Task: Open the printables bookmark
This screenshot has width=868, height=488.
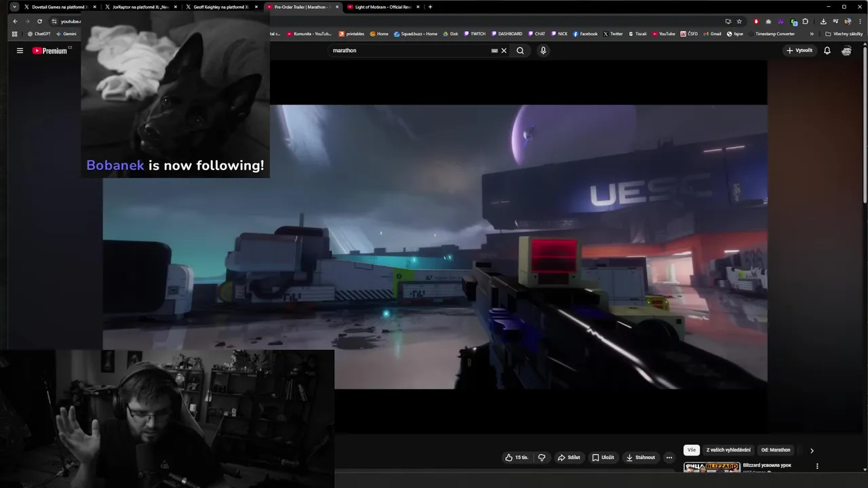Action: tap(351, 34)
